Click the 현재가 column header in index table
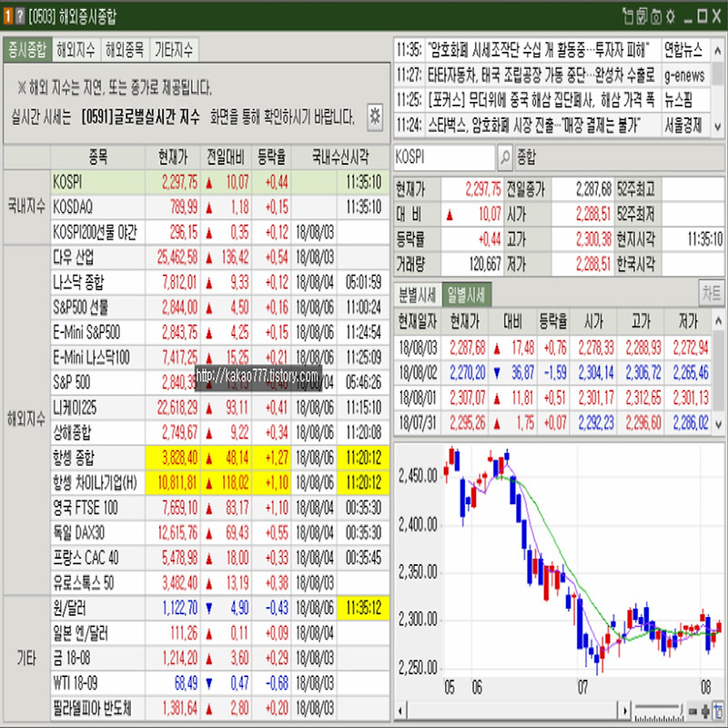Image resolution: width=728 pixels, height=728 pixels. pyautogui.click(x=173, y=157)
